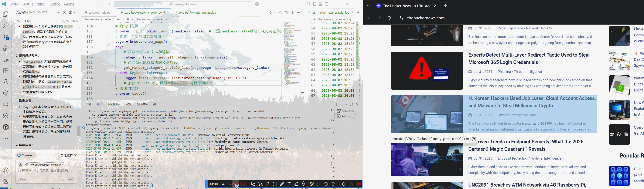644x189 pixels.
Task: Select the shapes tool in recorder toolbar
Action: pyautogui.click(x=253, y=184)
